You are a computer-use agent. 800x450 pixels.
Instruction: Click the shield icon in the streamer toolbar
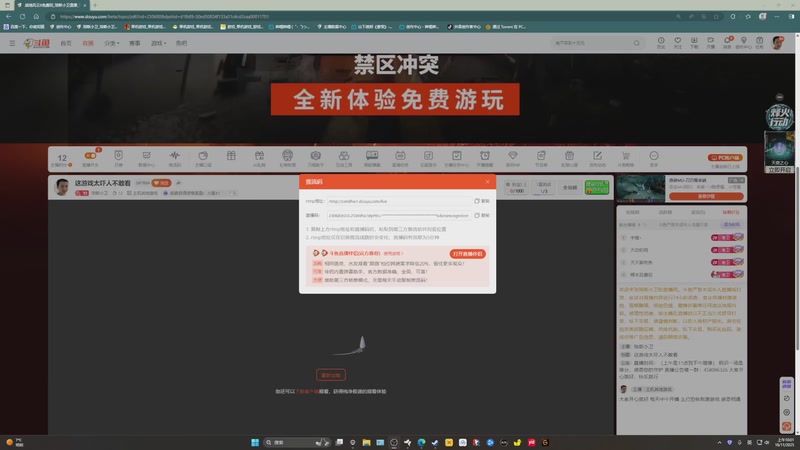(x=118, y=156)
